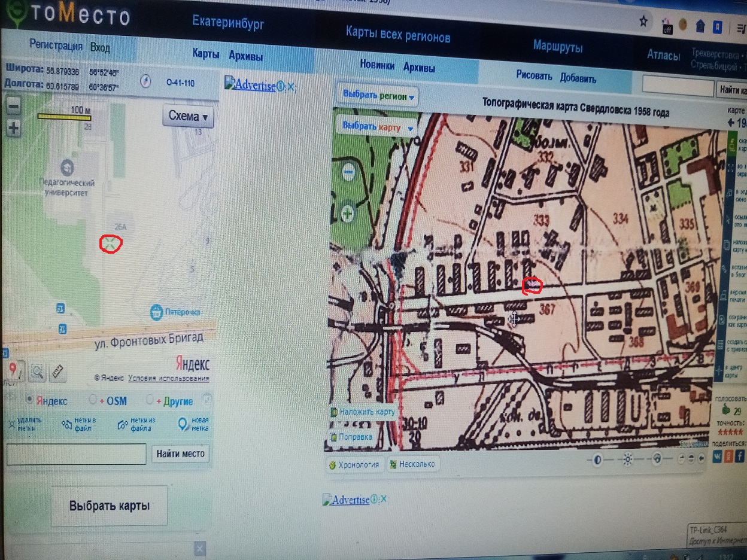Click the Рисовать link
The width and height of the screenshot is (747, 560).
pos(535,76)
